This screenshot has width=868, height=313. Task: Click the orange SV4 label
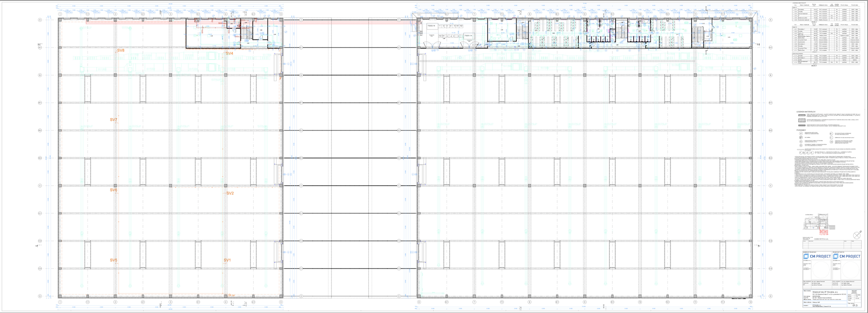[x=229, y=53]
